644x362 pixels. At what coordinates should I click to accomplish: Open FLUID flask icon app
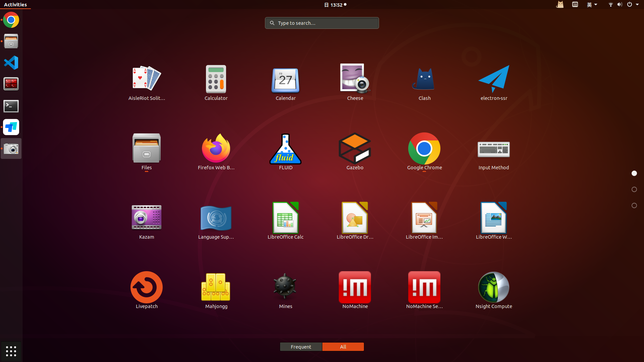click(285, 149)
